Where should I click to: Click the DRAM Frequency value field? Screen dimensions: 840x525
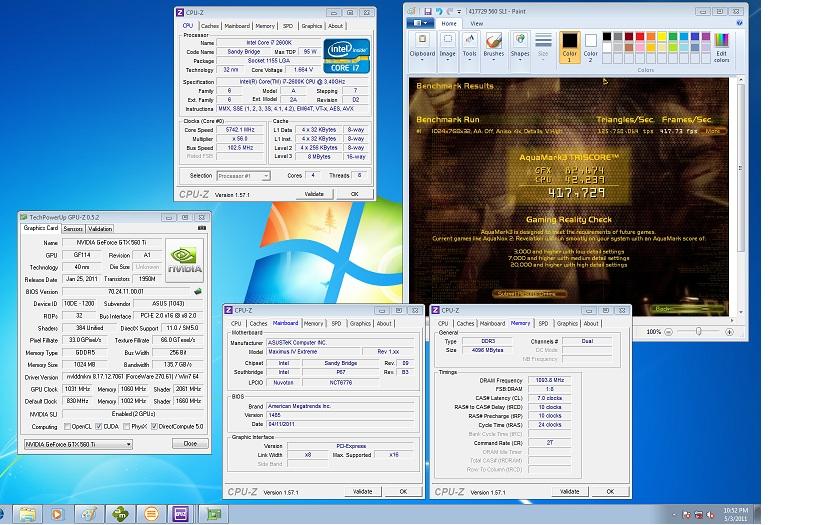pyautogui.click(x=550, y=380)
